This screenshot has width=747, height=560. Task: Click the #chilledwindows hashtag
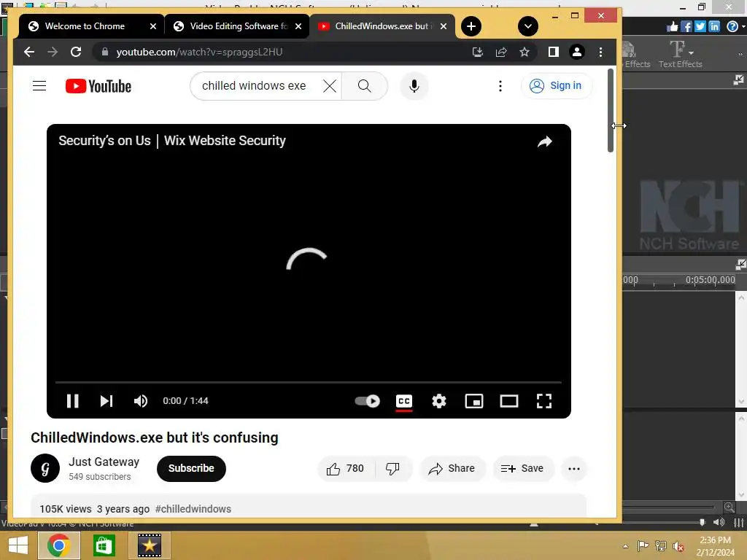(x=193, y=509)
